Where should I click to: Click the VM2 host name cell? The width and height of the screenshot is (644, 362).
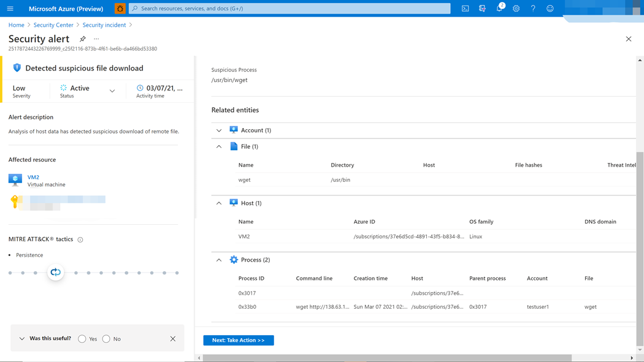pyautogui.click(x=244, y=236)
